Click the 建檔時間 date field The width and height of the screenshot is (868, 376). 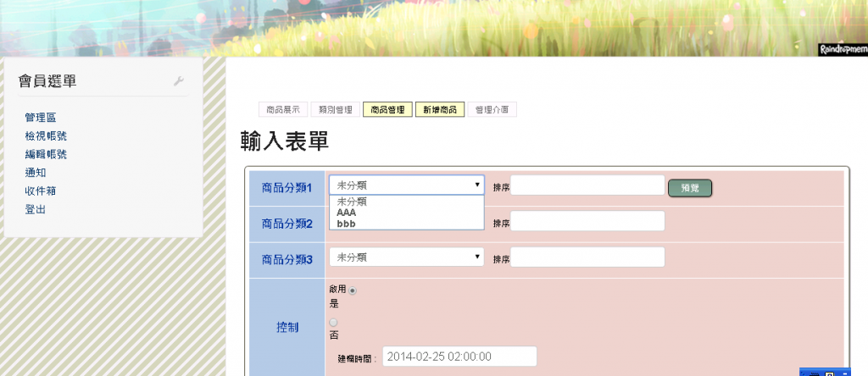point(459,357)
